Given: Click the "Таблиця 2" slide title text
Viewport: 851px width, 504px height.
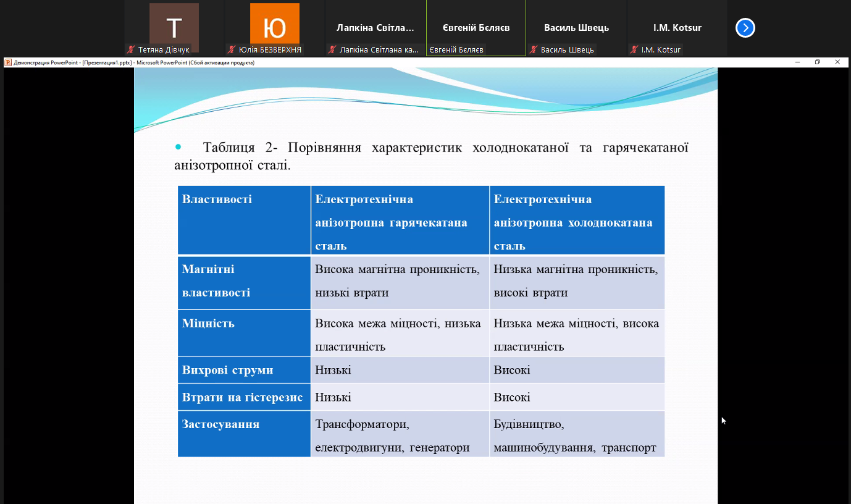Looking at the screenshot, I should [431, 148].
